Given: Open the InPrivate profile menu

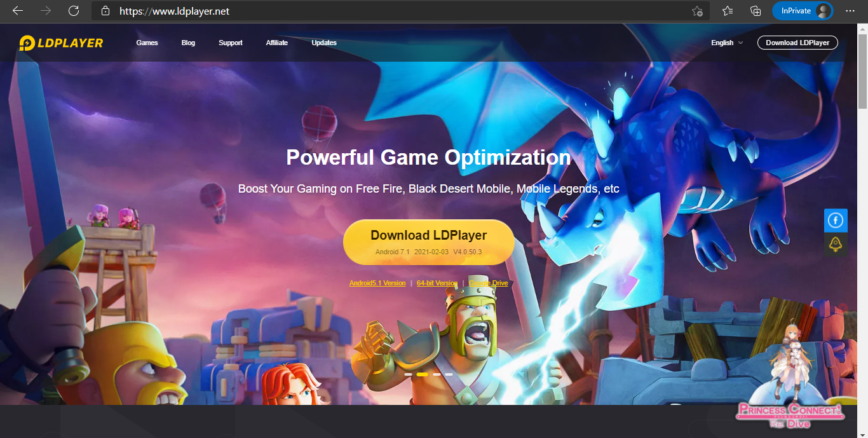Looking at the screenshot, I should [x=803, y=11].
